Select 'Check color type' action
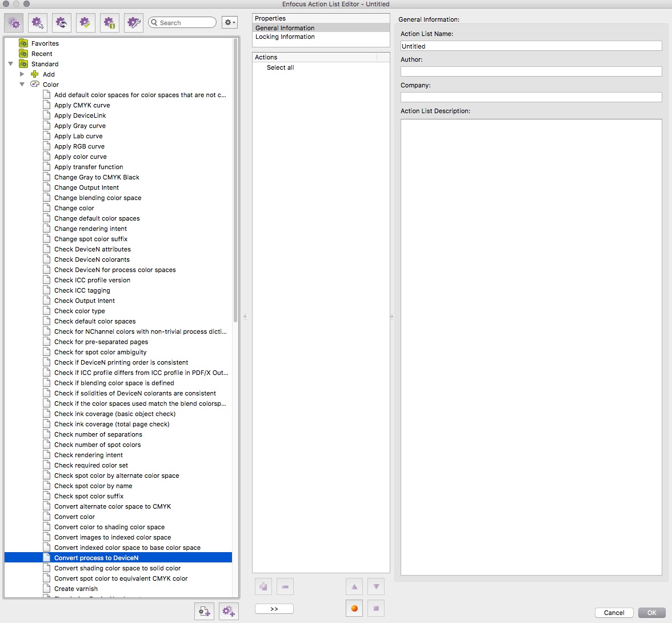The height and width of the screenshot is (623, 672). 79,311
